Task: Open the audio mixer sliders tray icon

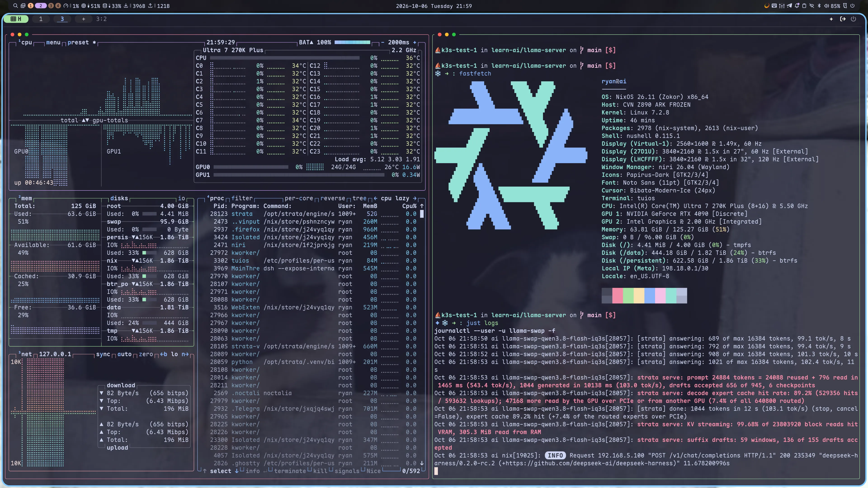Action: coord(782,6)
